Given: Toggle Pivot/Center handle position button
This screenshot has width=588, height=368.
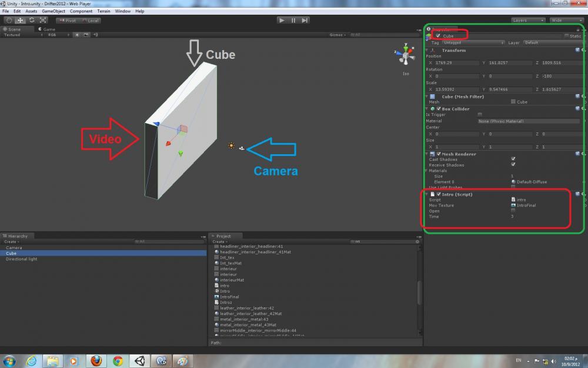Looking at the screenshot, I should 68,21.
